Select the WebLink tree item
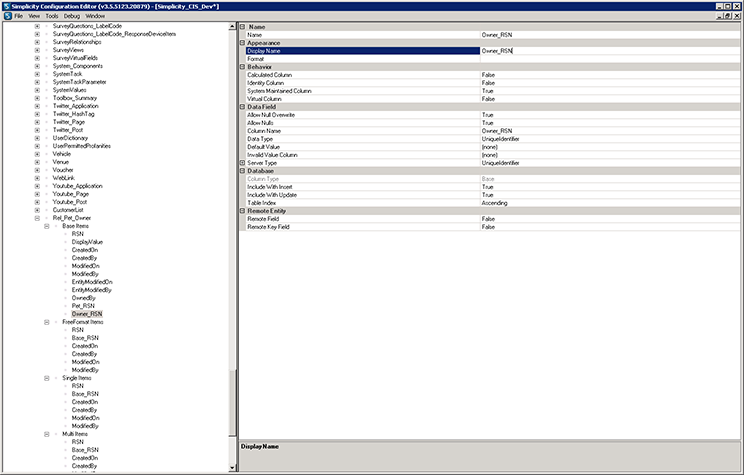This screenshot has width=744, height=475. click(x=64, y=178)
